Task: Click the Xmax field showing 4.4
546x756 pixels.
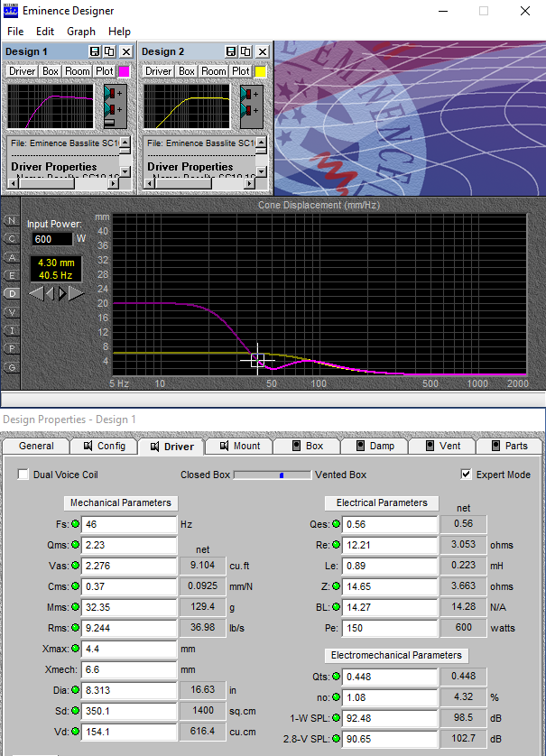Action: 129,649
